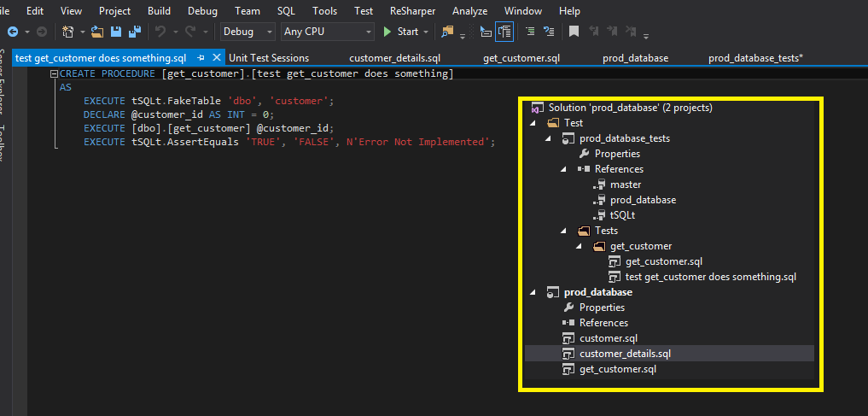The width and height of the screenshot is (868, 416).
Task: Click the Navigate Backward arrow icon
Action: pyautogui.click(x=12, y=32)
